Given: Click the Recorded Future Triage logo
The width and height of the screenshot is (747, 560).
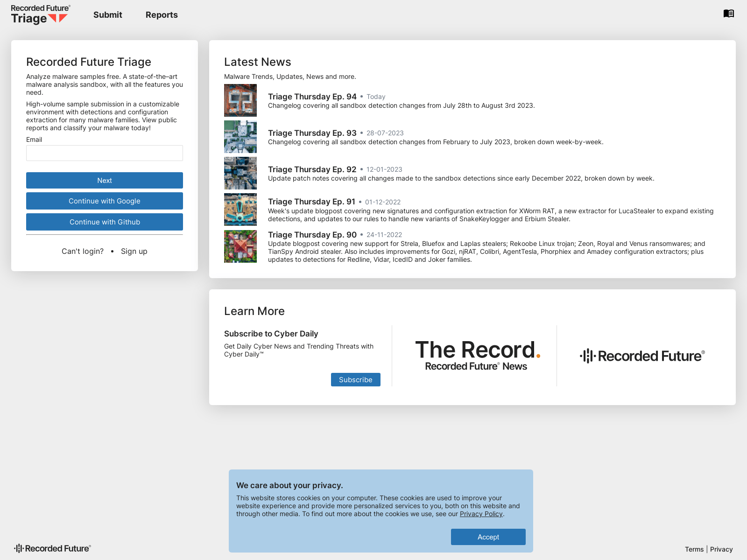Looking at the screenshot, I should (41, 14).
